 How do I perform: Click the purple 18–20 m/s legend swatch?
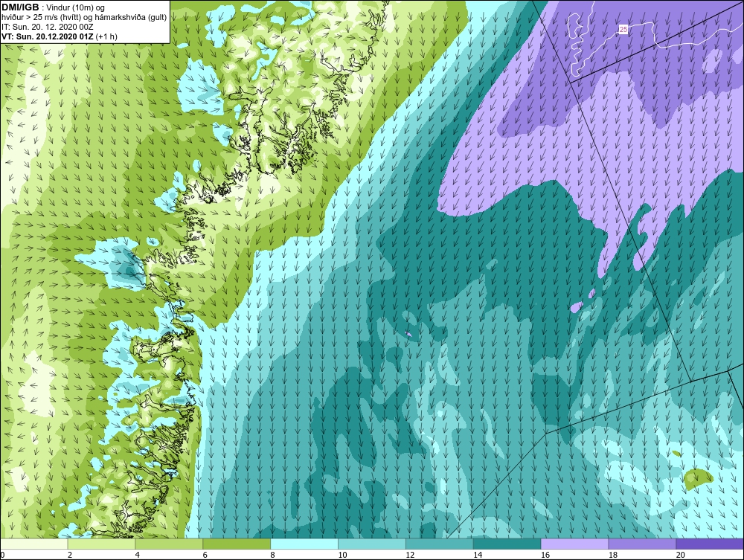[642, 544]
